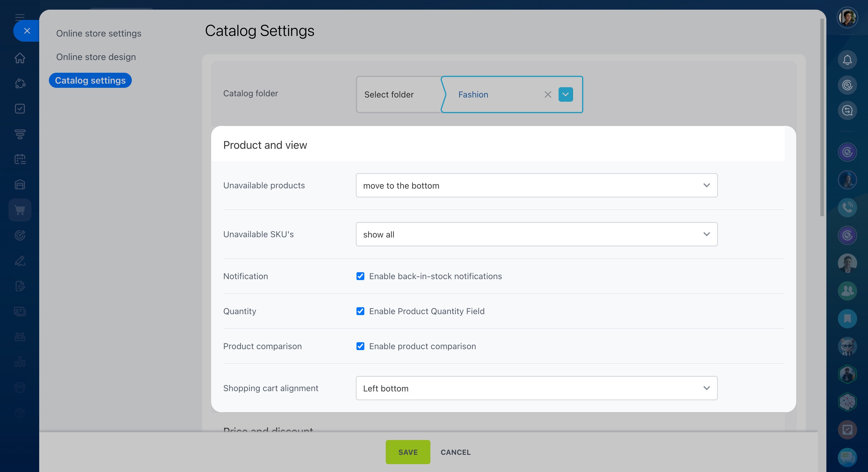Image resolution: width=868 pixels, height=472 pixels.
Task: Click the green chat bubble icon
Action: point(847,457)
